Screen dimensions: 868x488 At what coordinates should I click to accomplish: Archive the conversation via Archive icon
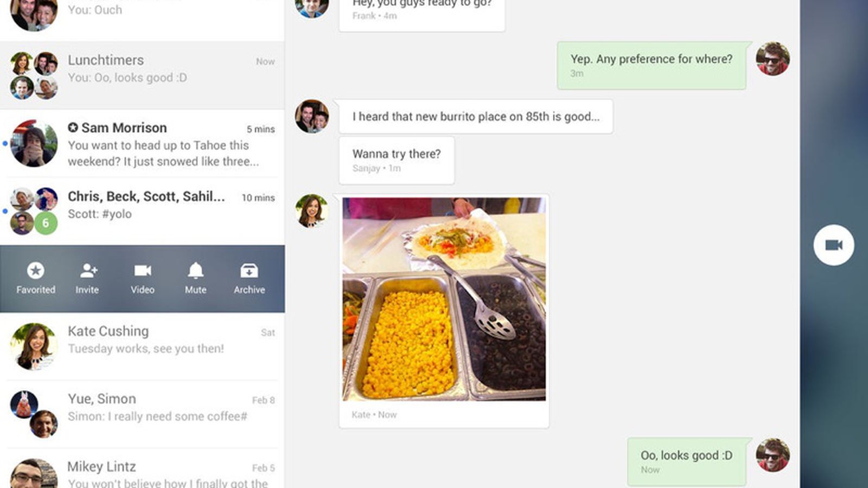(x=249, y=271)
